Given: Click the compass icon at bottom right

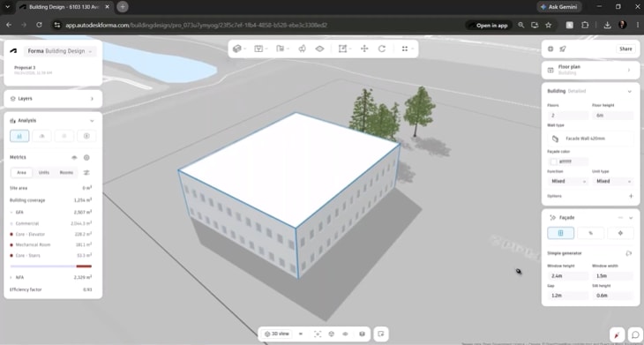Looking at the screenshot, I should tap(617, 334).
